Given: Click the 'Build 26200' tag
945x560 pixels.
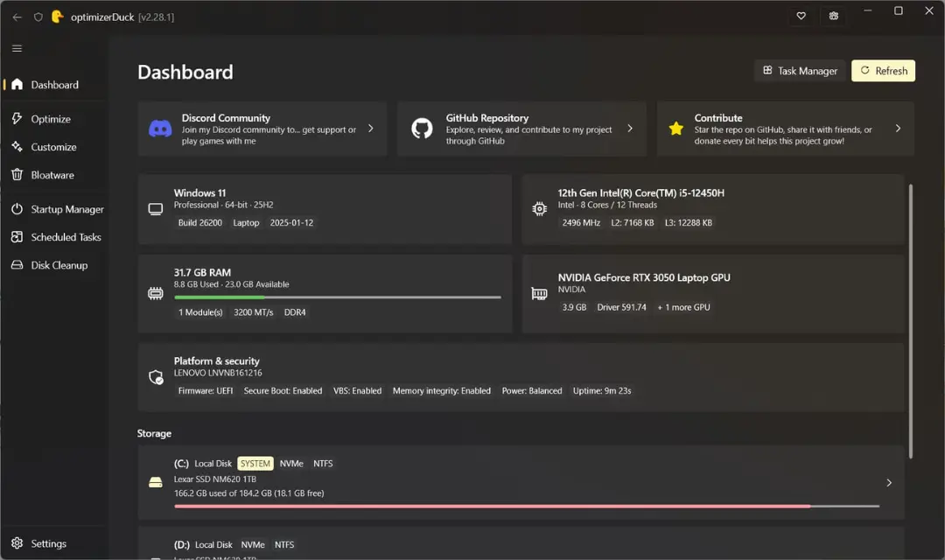Looking at the screenshot, I should pyautogui.click(x=200, y=222).
